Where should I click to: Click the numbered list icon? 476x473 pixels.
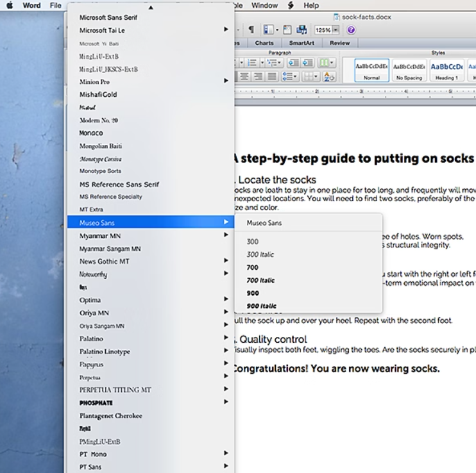[251, 63]
